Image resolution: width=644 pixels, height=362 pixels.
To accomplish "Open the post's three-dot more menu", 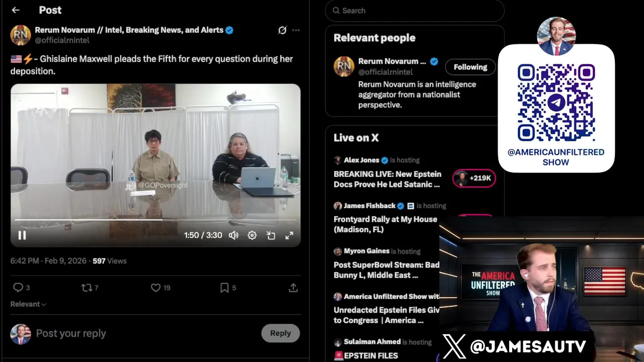I will coord(296,30).
